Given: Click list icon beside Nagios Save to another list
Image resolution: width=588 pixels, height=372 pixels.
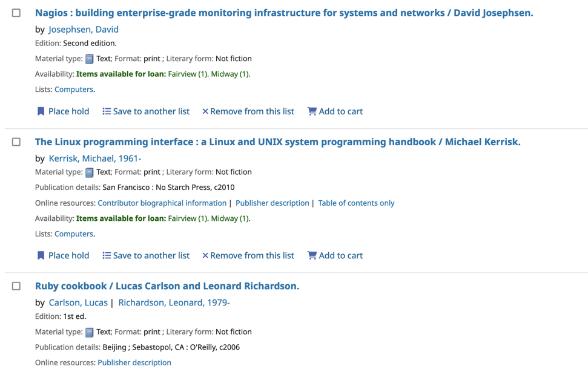Looking at the screenshot, I should point(107,111).
